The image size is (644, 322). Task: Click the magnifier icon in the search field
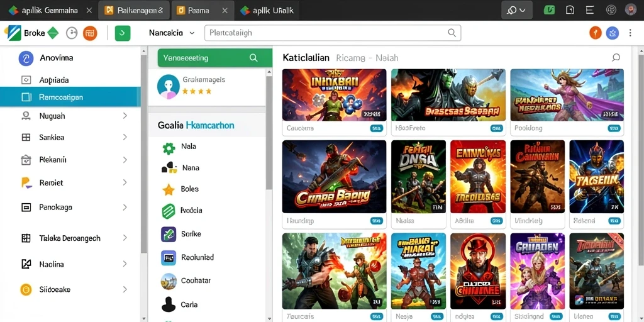point(452,33)
